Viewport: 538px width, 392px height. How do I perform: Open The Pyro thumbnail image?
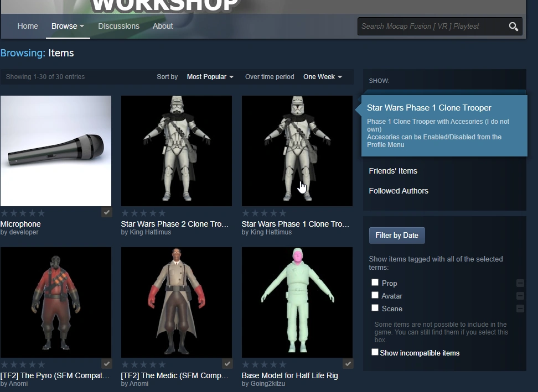pyautogui.click(x=56, y=302)
